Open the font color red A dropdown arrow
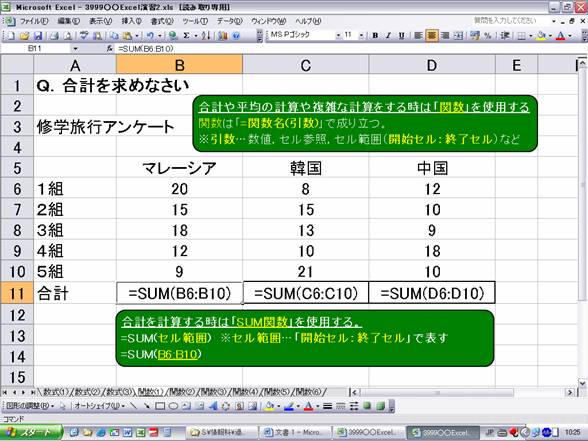The image size is (588, 441). [x=570, y=36]
